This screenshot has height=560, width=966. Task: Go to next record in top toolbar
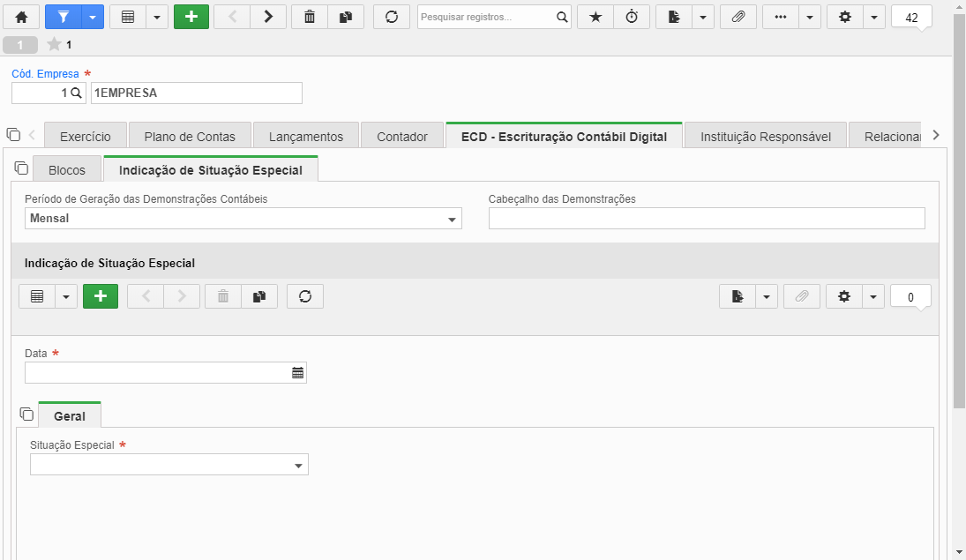tap(268, 18)
